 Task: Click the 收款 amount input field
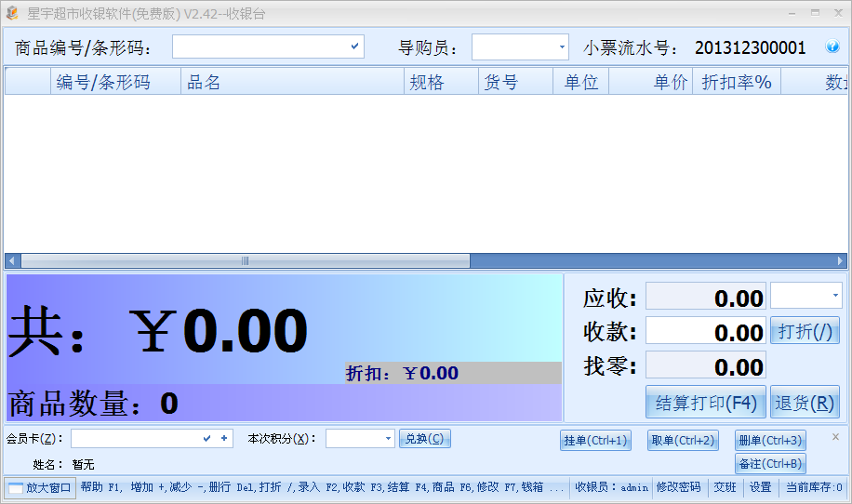[x=706, y=331]
